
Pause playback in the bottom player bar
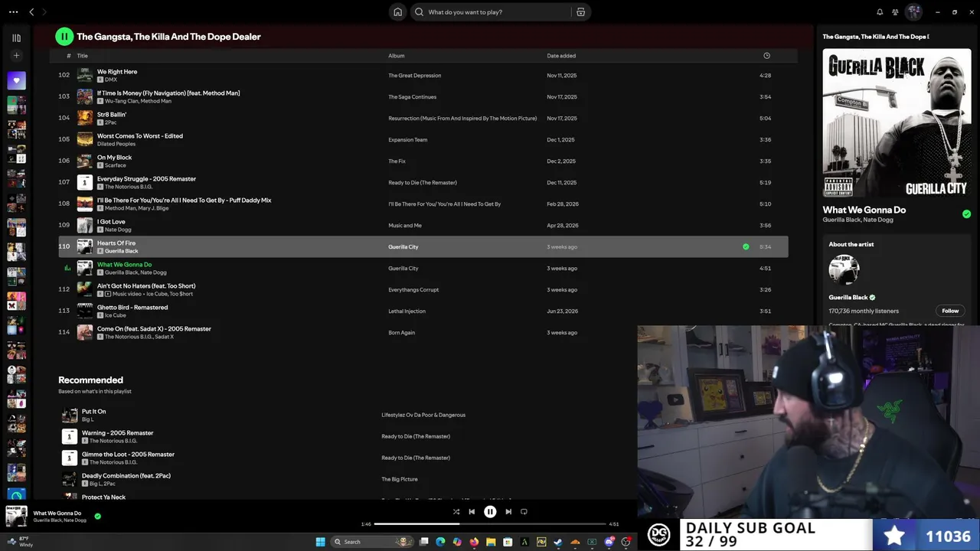click(490, 512)
